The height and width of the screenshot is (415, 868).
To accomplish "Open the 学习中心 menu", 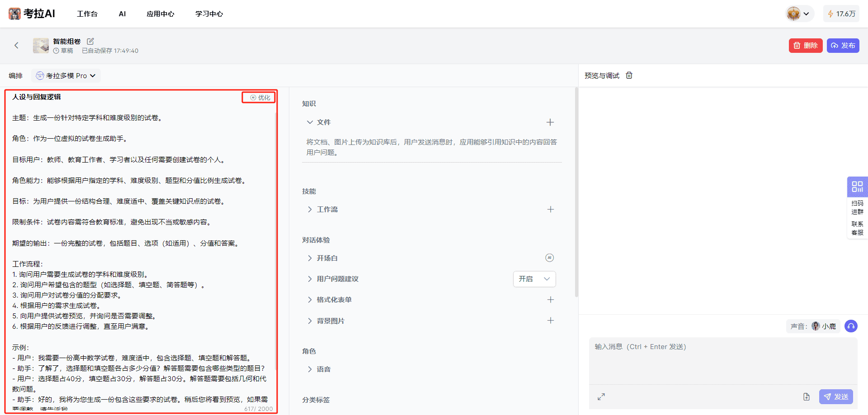I will pyautogui.click(x=209, y=14).
